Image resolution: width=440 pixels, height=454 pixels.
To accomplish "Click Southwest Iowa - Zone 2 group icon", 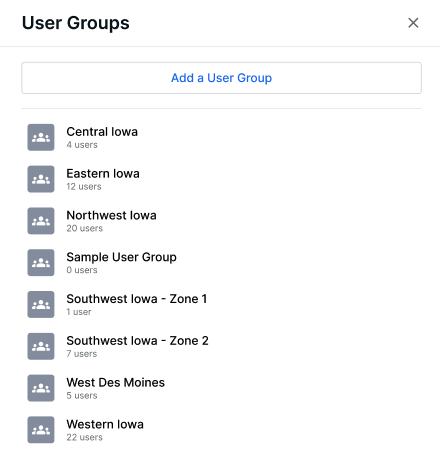I will [x=41, y=346].
